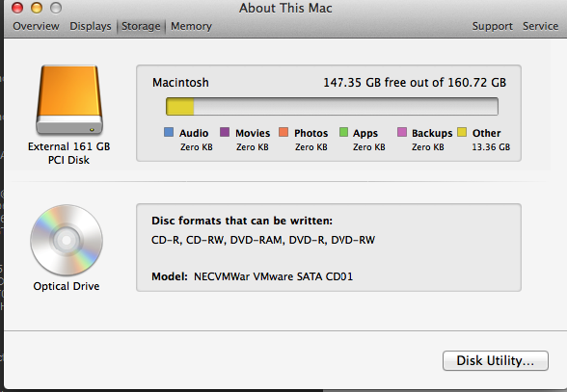Click the yellow used portion of storage bar
This screenshot has height=392, width=567.
point(180,107)
